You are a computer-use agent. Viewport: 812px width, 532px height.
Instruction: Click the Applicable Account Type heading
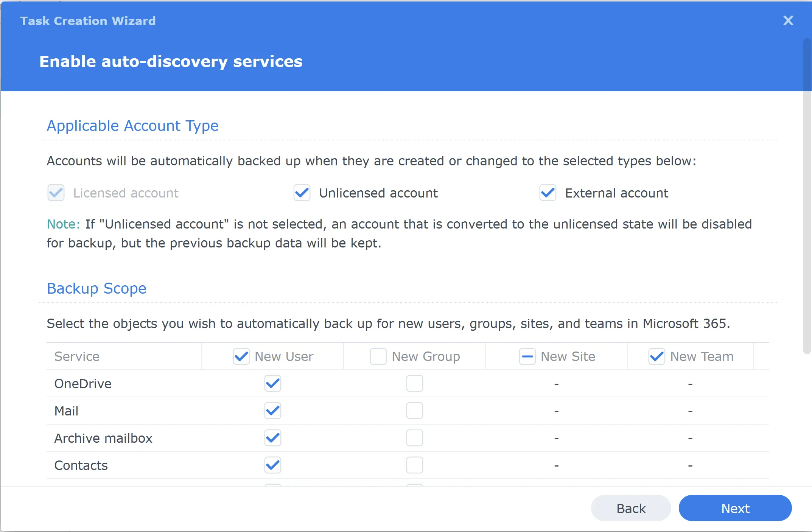(x=132, y=126)
